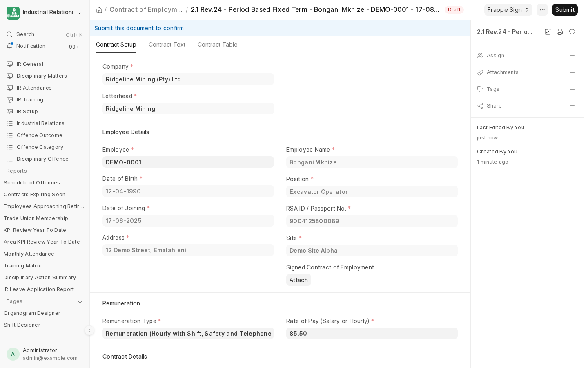588x368 pixels.
Task: Click the Letterhead field
Action: point(188,109)
